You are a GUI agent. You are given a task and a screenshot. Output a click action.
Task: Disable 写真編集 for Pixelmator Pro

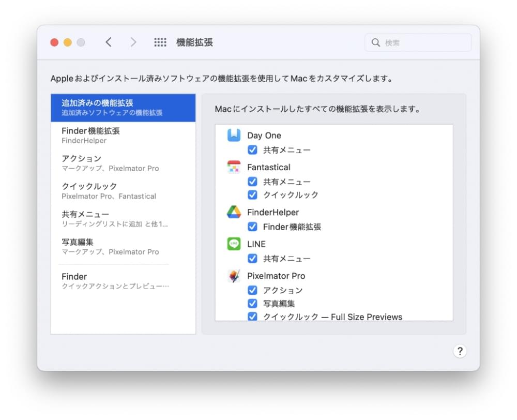point(252,304)
